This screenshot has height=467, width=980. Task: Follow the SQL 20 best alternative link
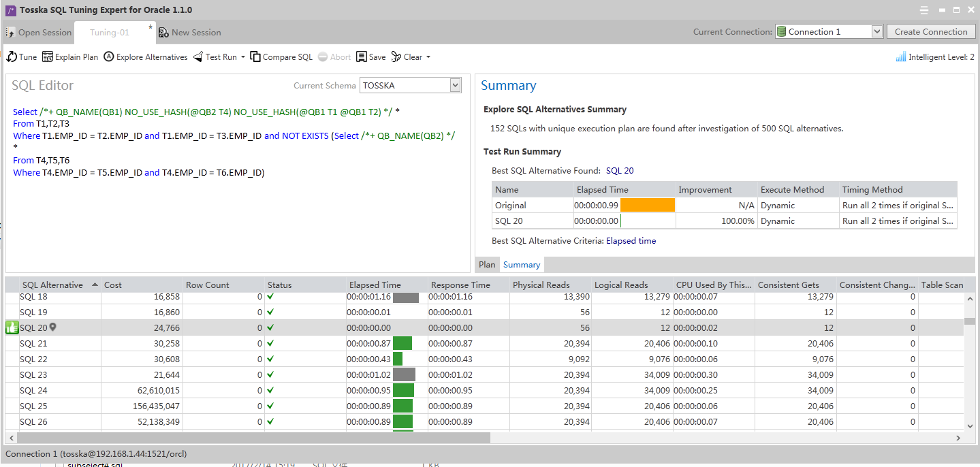pyautogui.click(x=620, y=171)
